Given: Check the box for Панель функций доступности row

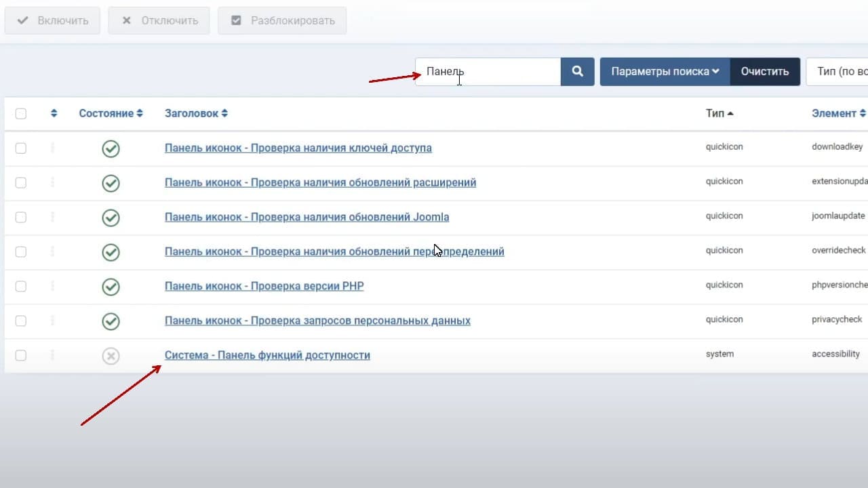Looking at the screenshot, I should [21, 356].
